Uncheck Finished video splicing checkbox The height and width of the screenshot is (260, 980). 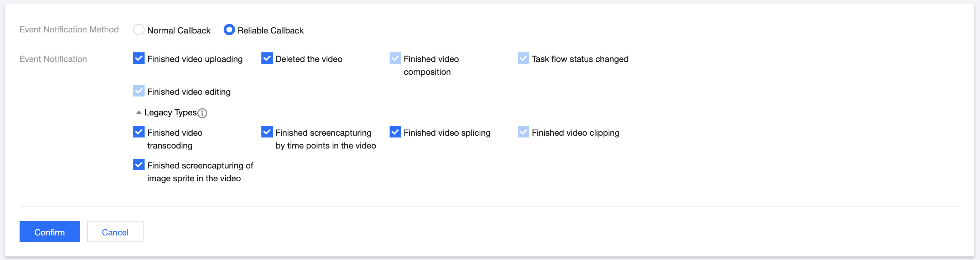pyautogui.click(x=395, y=132)
